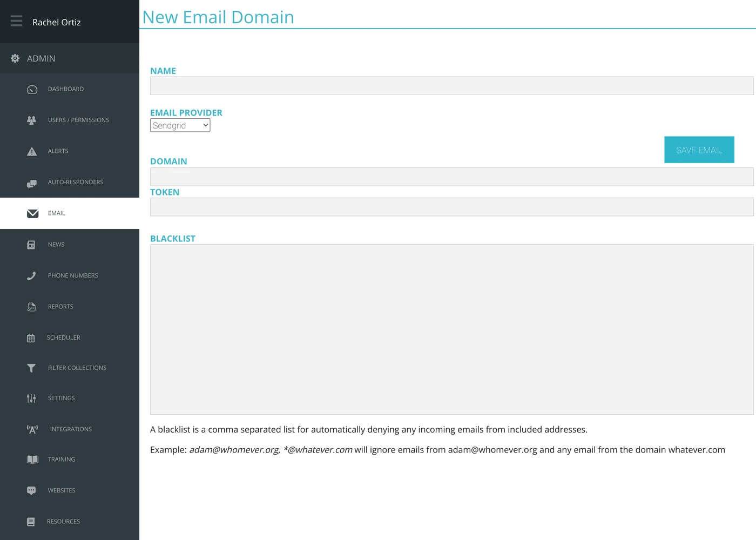Screen dimensions: 756x540
Task: Select the Alerts sidebar label
Action: [58, 151]
